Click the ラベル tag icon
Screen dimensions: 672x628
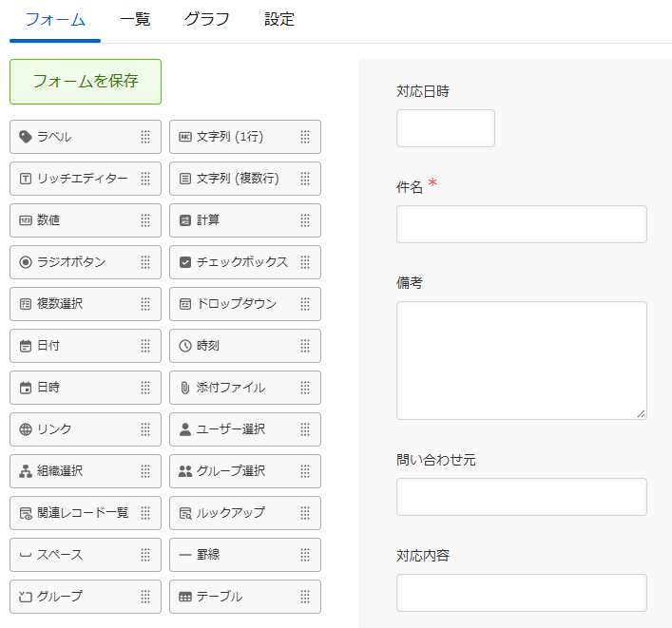click(x=26, y=137)
